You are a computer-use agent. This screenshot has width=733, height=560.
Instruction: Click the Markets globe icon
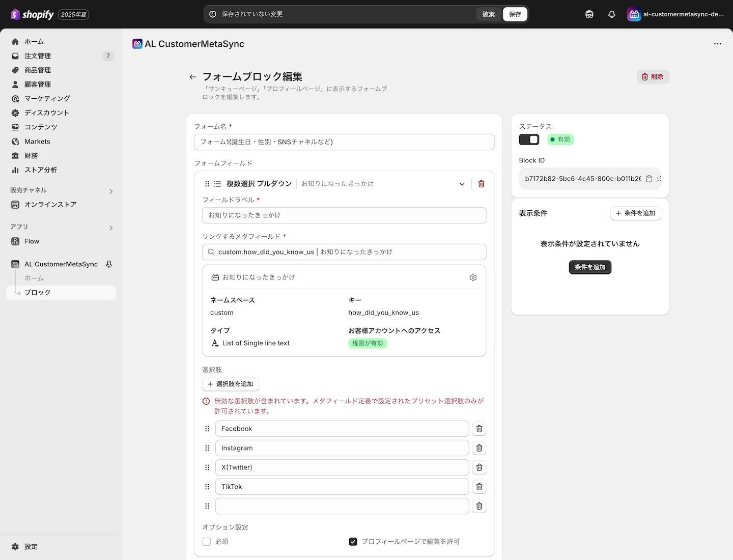[15, 142]
